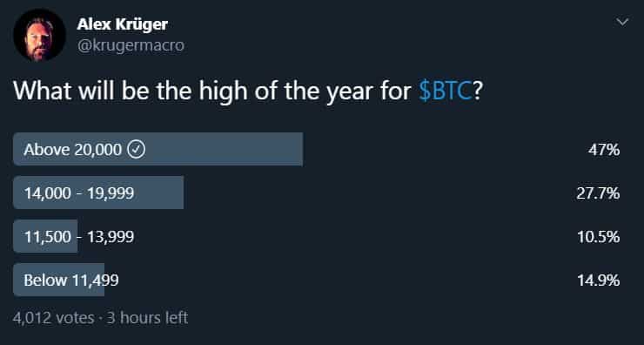Open the $BTC cashtag link
The image size is (644, 345).
coord(446,91)
